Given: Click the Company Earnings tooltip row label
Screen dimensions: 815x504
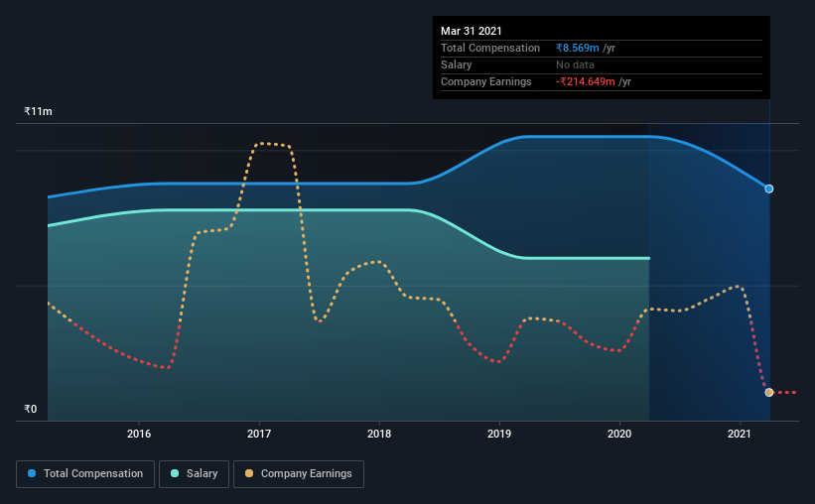Looking at the screenshot, I should coord(486,81).
